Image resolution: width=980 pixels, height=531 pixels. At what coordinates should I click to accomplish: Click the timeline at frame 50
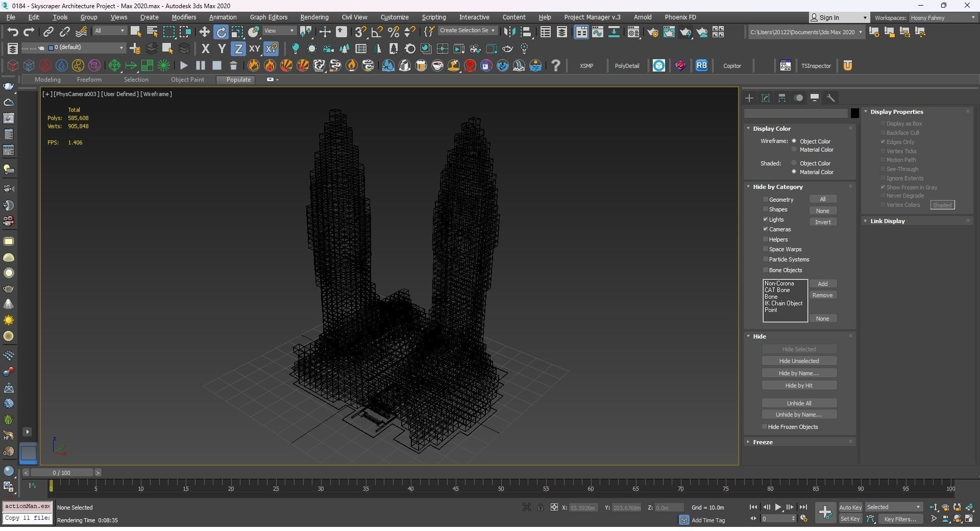click(x=501, y=489)
